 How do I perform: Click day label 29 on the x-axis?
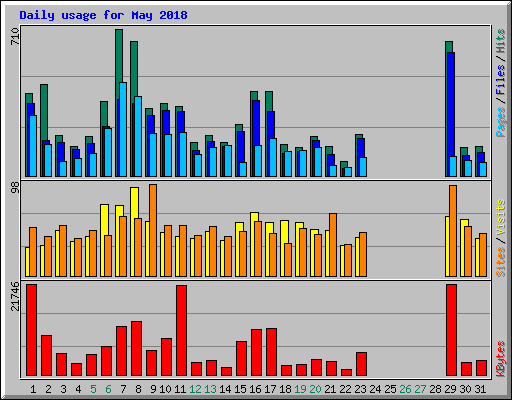pos(450,389)
